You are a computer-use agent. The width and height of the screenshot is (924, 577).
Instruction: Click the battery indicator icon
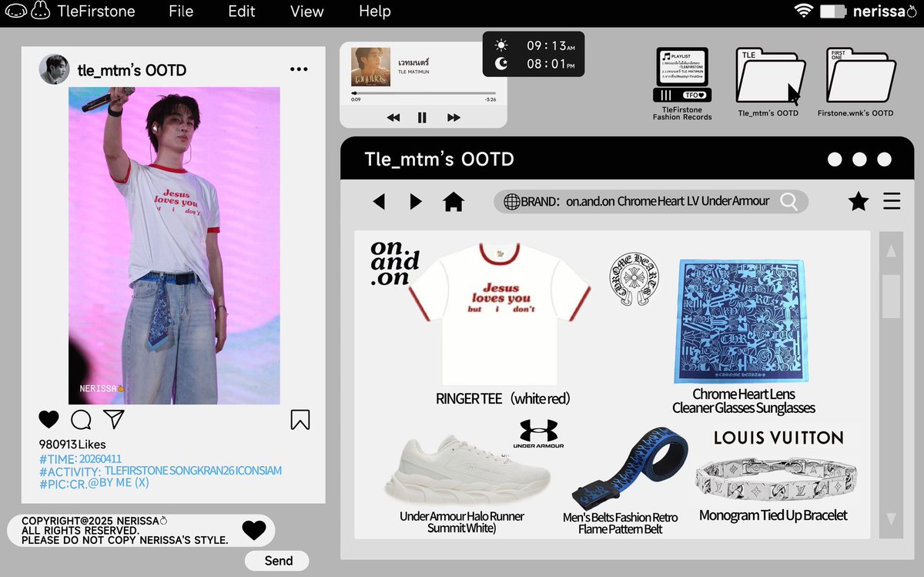833,12
